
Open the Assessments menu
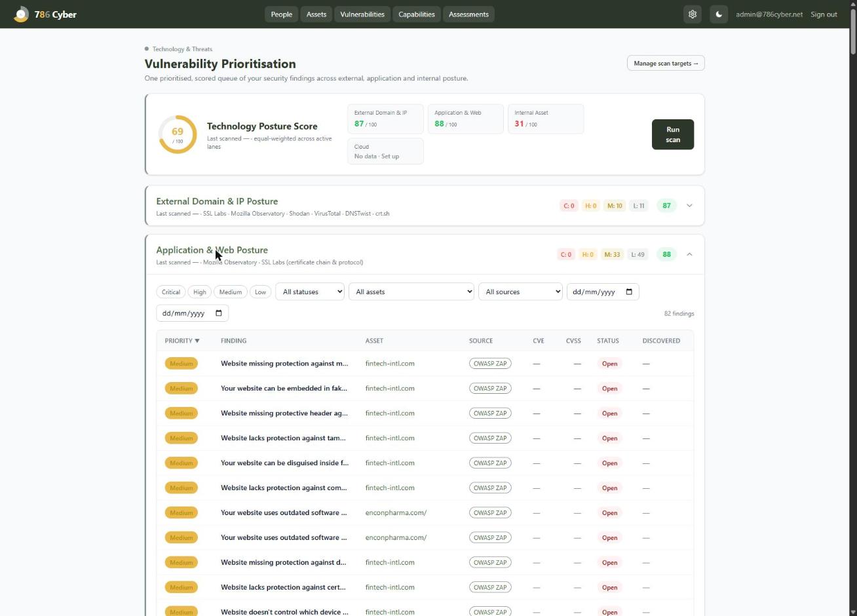pos(468,14)
